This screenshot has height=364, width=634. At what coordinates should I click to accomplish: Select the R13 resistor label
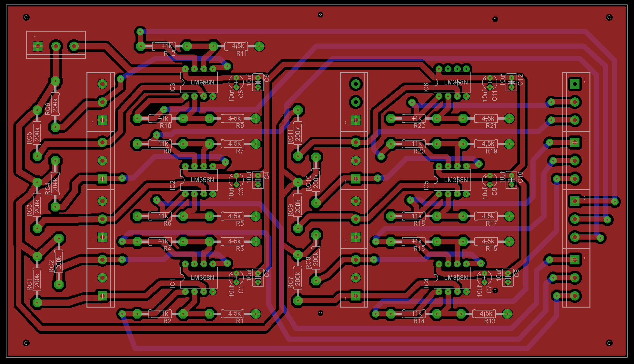coord(490,321)
